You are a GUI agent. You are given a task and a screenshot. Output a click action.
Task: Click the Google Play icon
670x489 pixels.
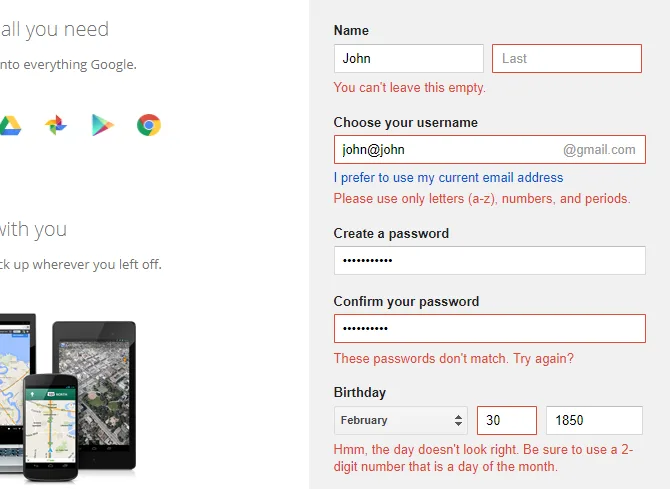[x=102, y=125]
